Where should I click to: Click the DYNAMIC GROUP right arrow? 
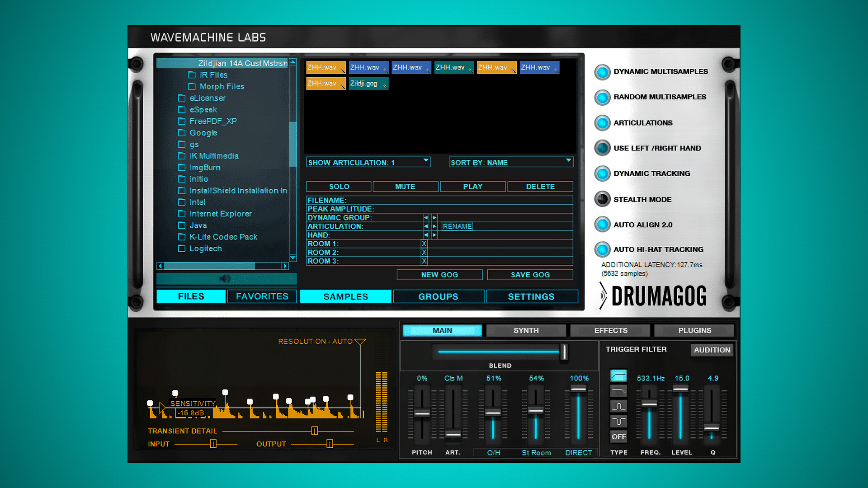pos(434,218)
